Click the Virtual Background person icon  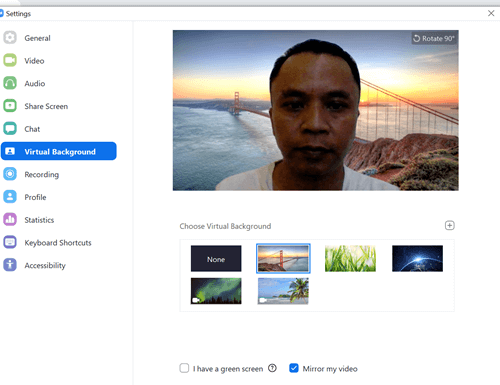pos(10,151)
